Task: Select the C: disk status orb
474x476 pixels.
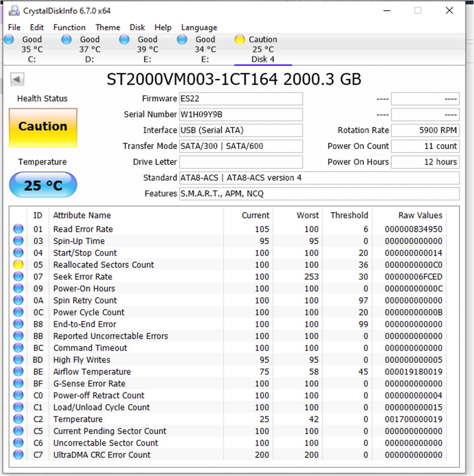Action: (9, 40)
